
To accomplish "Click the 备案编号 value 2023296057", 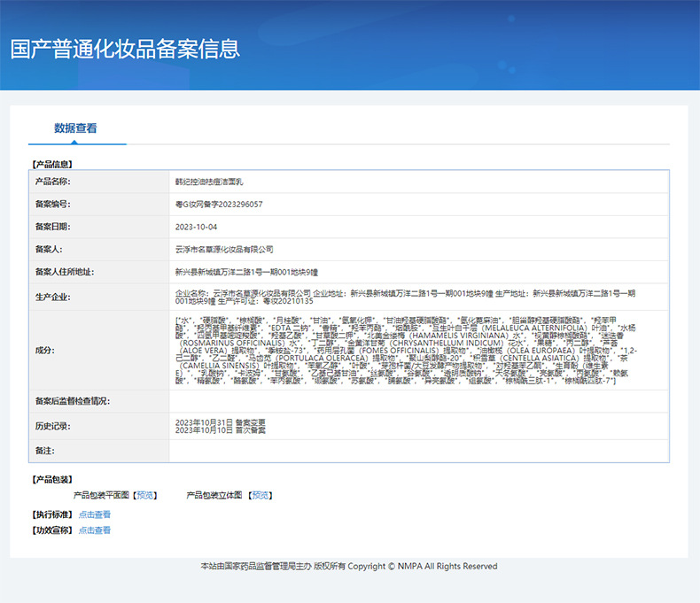I will click(x=219, y=205).
